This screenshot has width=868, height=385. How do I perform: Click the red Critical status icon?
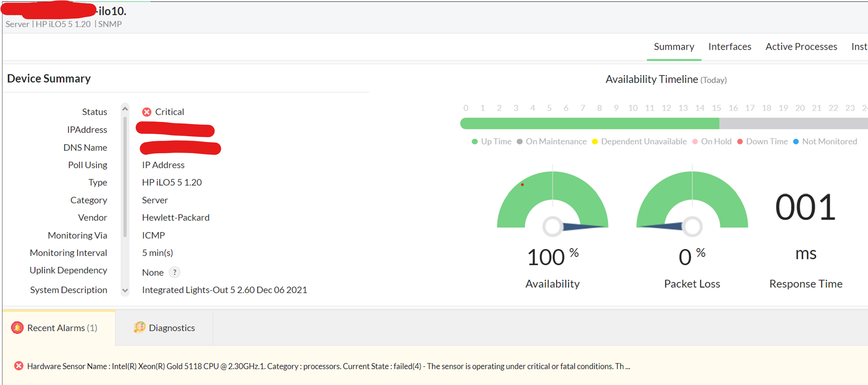pos(147,112)
